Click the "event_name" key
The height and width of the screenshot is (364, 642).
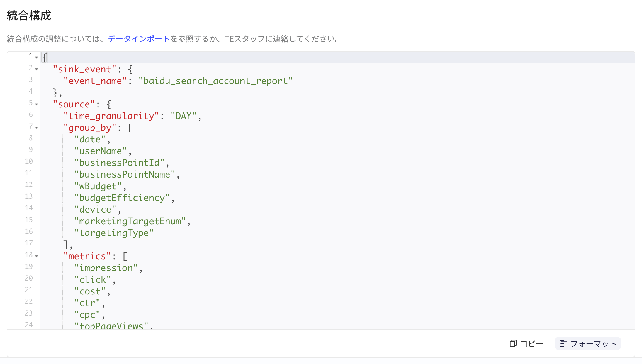[95, 81]
